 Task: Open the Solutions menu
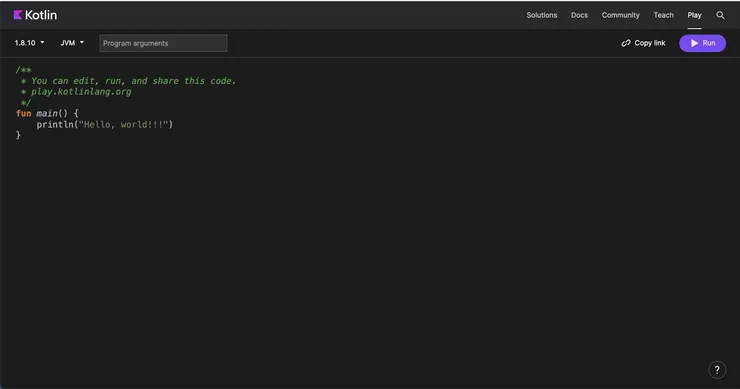(x=542, y=15)
